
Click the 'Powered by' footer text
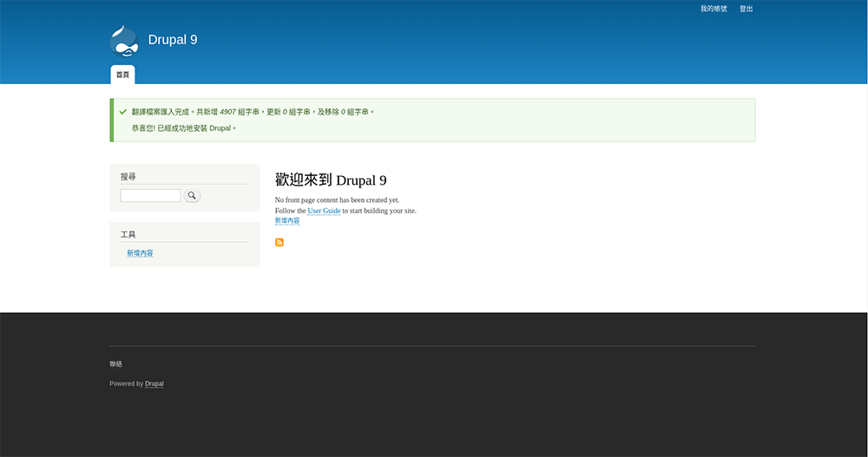pos(126,383)
